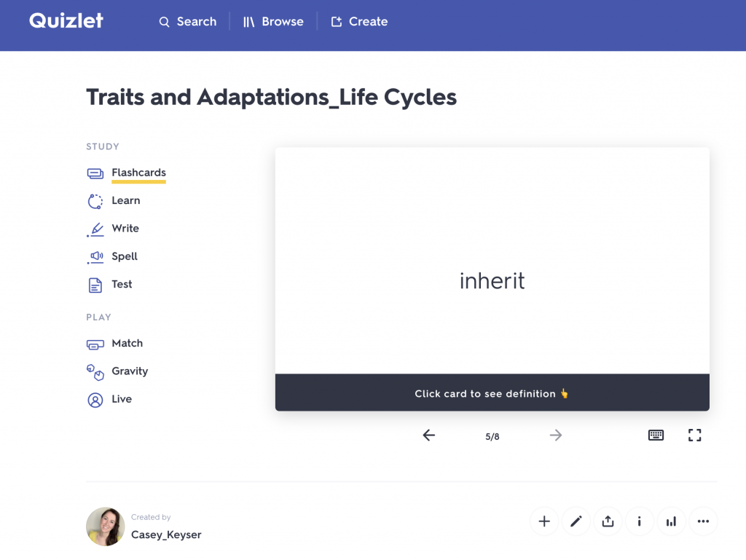This screenshot has width=746, height=560.
Task: Click the Quizlet logo
Action: coord(66,21)
